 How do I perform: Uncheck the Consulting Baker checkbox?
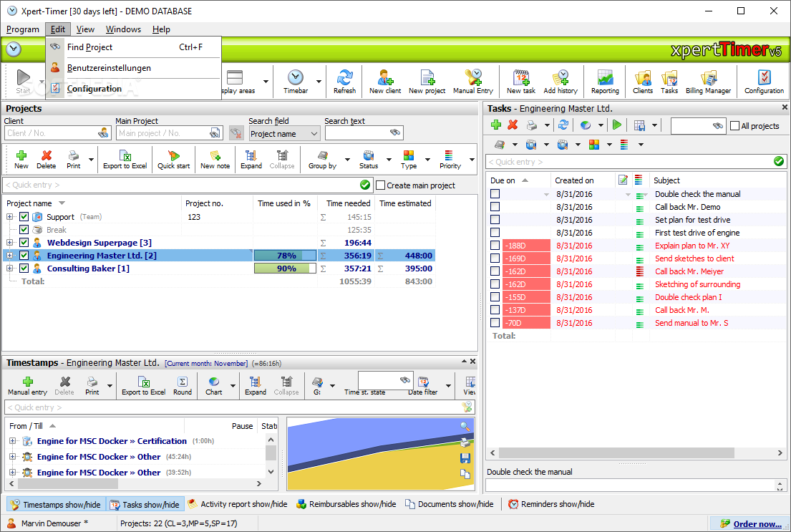24,268
